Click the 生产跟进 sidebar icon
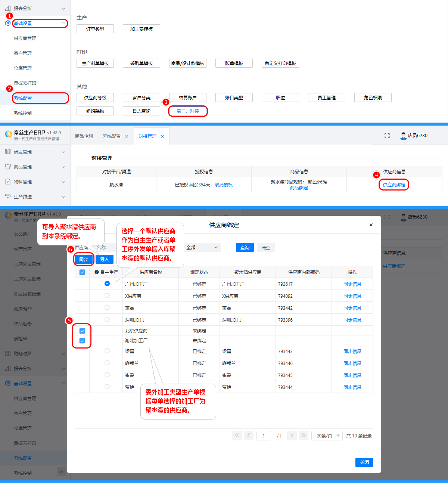Image resolution: width=448 pixels, height=483 pixels. pyautogui.click(x=8, y=196)
